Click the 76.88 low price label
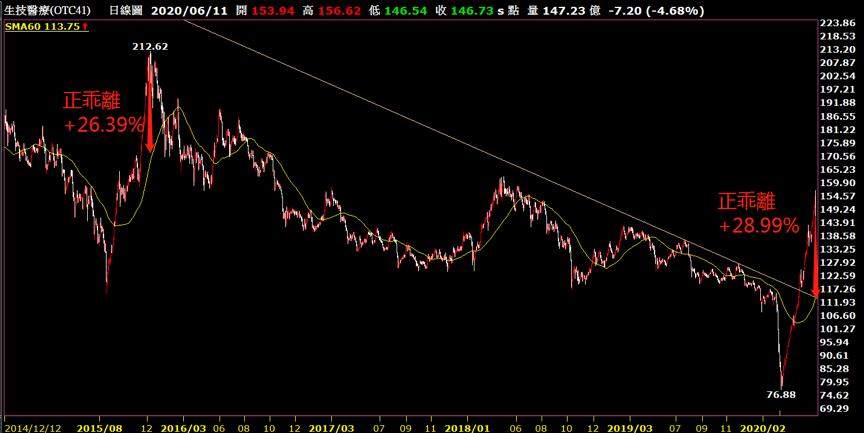 pos(780,395)
